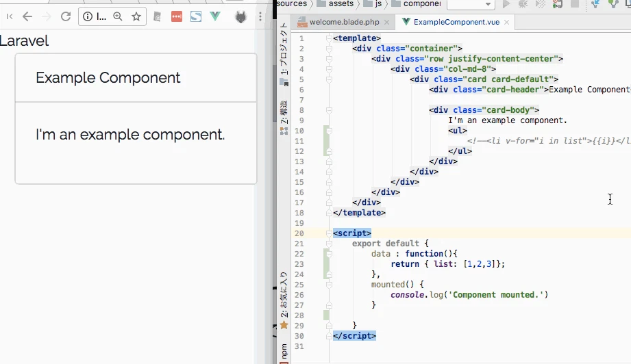The height and width of the screenshot is (364, 631).
Task: Close the welcome.blade.php tab
Action: [386, 22]
